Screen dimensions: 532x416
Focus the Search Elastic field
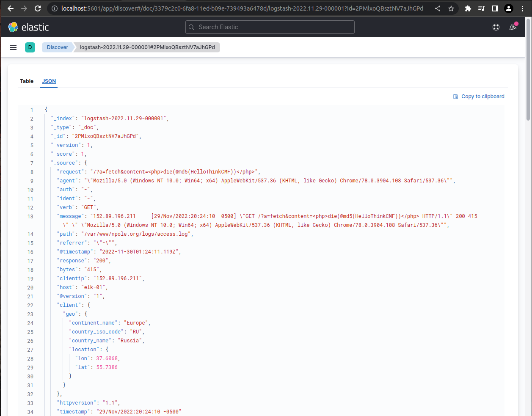[x=270, y=27]
